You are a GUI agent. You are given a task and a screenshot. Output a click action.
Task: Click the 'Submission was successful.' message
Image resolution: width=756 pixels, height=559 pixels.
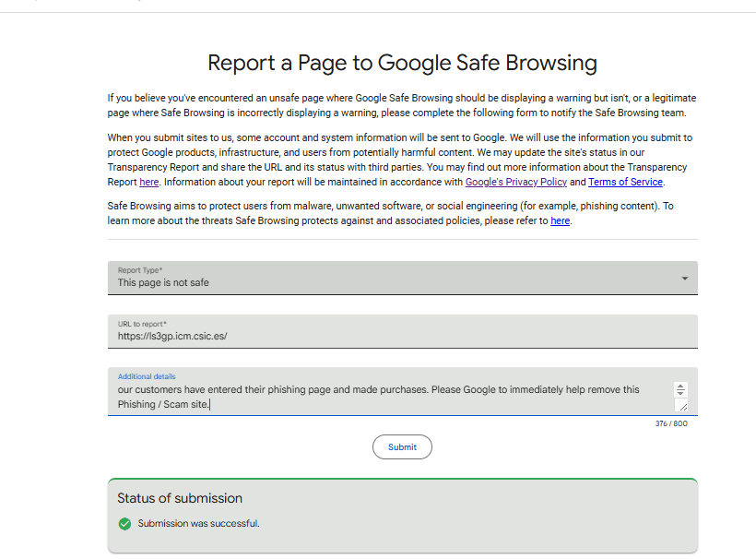tap(198, 523)
